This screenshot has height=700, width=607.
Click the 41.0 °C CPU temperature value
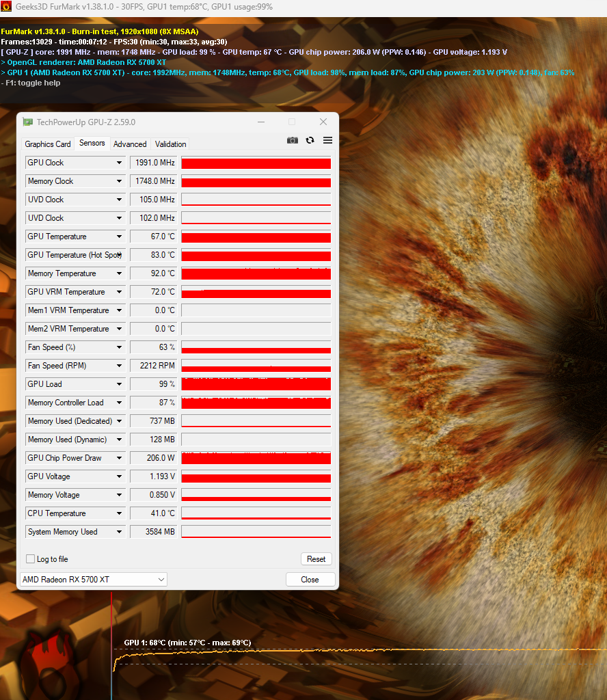154,513
